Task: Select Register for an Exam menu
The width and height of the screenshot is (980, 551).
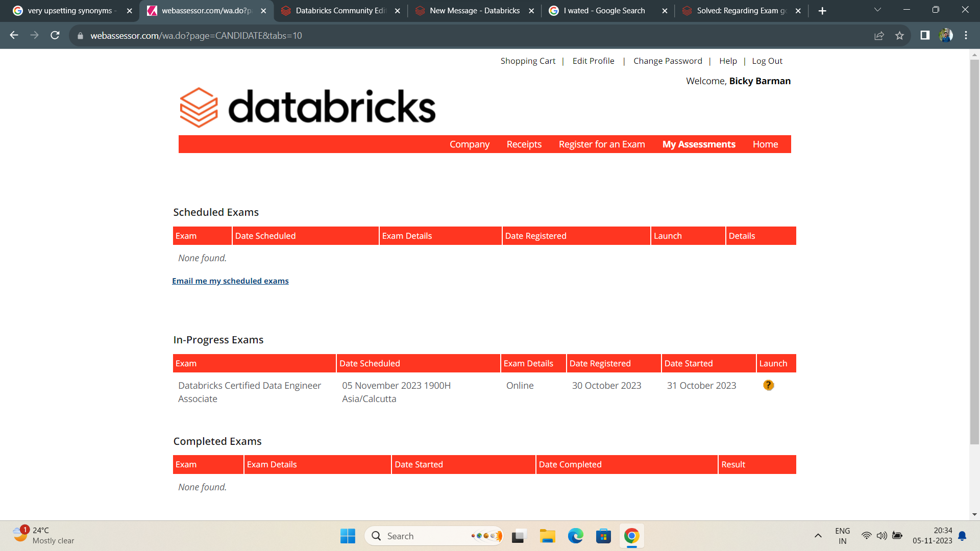Action: pyautogui.click(x=601, y=144)
